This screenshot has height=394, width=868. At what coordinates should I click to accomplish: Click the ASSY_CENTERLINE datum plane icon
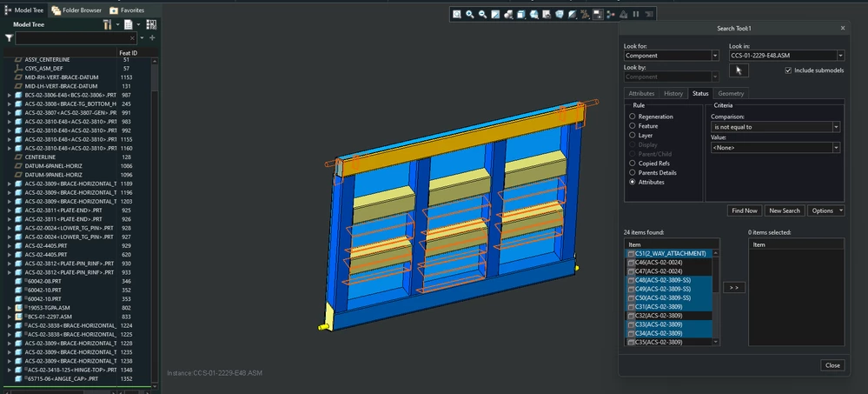click(17, 59)
